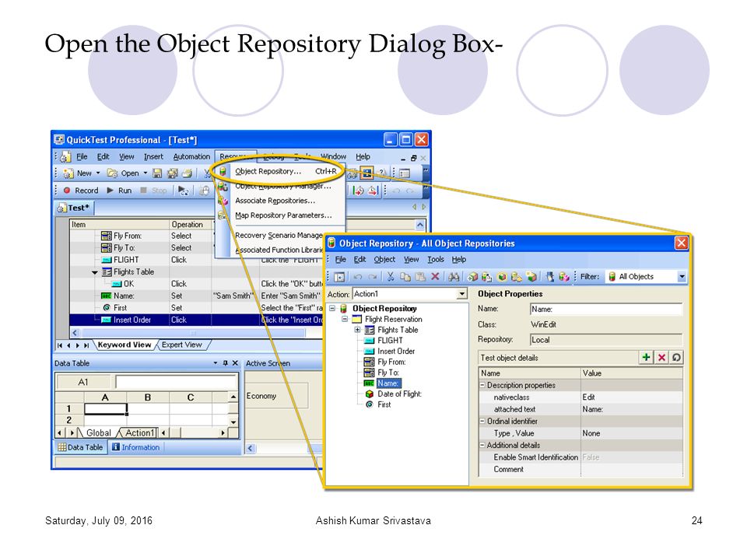747x560 pixels.
Task: Click the Data Table formula input field
Action: tap(177, 382)
